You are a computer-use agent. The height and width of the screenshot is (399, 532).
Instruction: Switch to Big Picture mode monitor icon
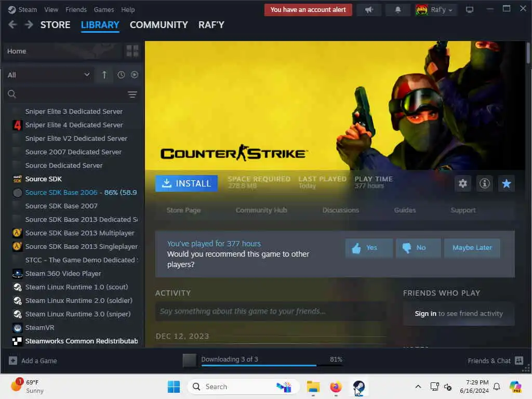469,10
